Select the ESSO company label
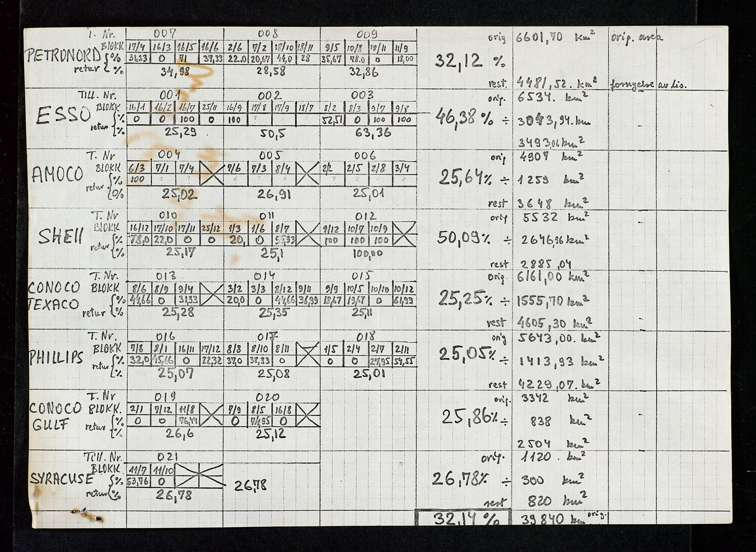 (x=64, y=115)
